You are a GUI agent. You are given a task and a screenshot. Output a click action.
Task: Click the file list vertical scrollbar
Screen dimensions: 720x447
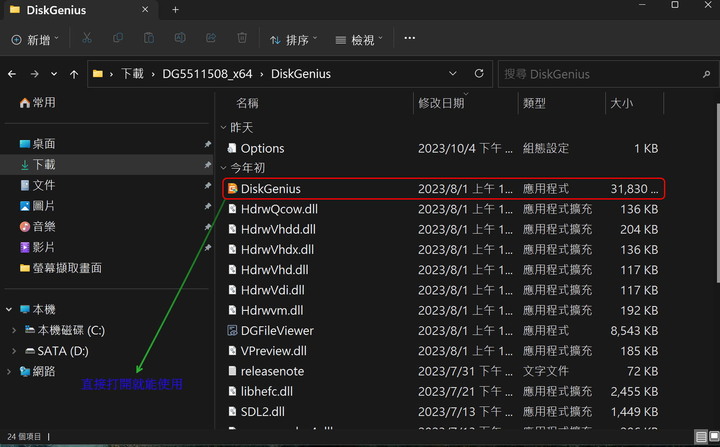[x=717, y=193]
